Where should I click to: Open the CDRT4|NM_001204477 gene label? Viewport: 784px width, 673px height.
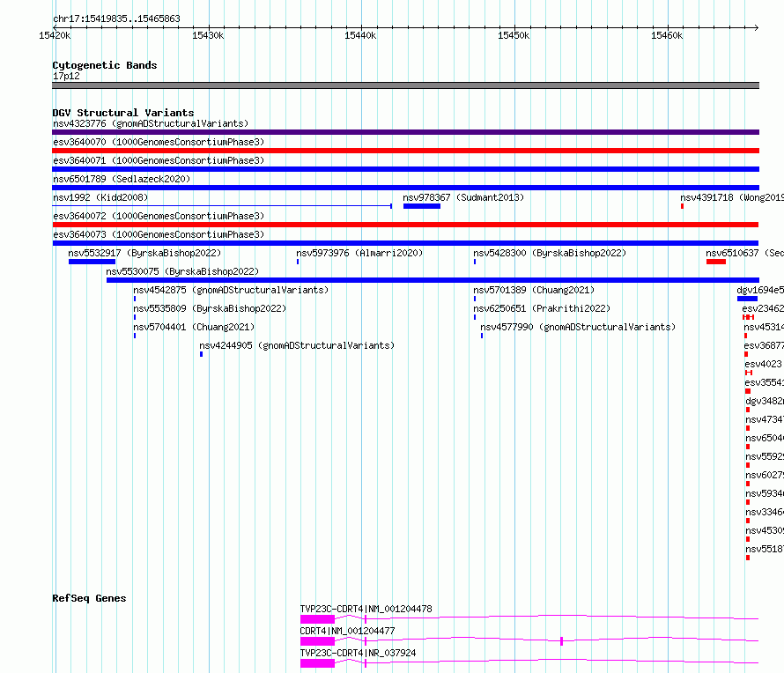click(347, 631)
